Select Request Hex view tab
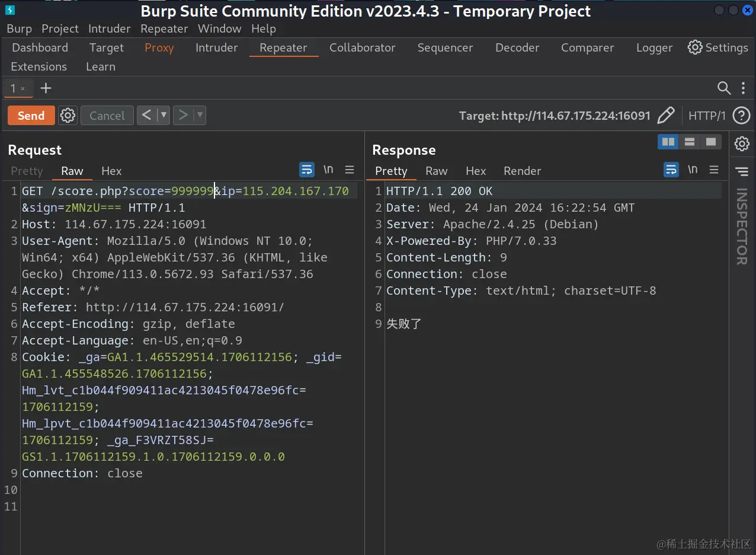Viewport: 756px width, 555px height. coord(111,171)
